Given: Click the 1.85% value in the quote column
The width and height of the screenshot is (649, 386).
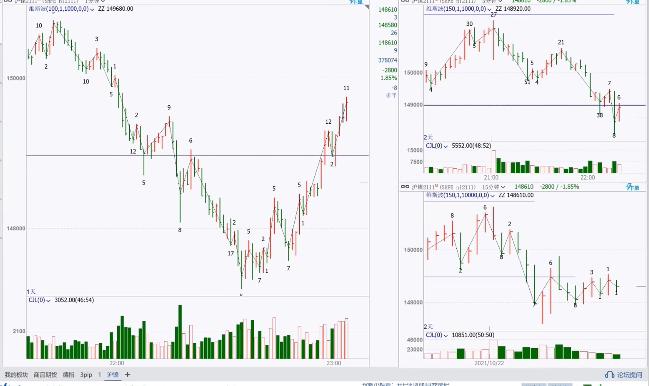Looking at the screenshot, I should click(389, 78).
